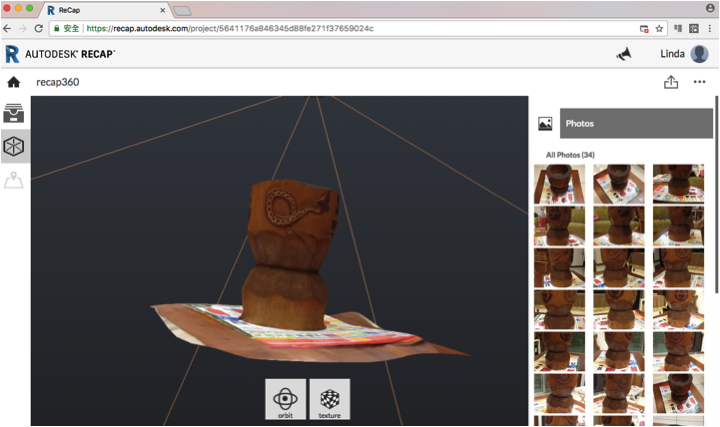Click the carved wooden vase 3D model

pyautogui.click(x=289, y=255)
